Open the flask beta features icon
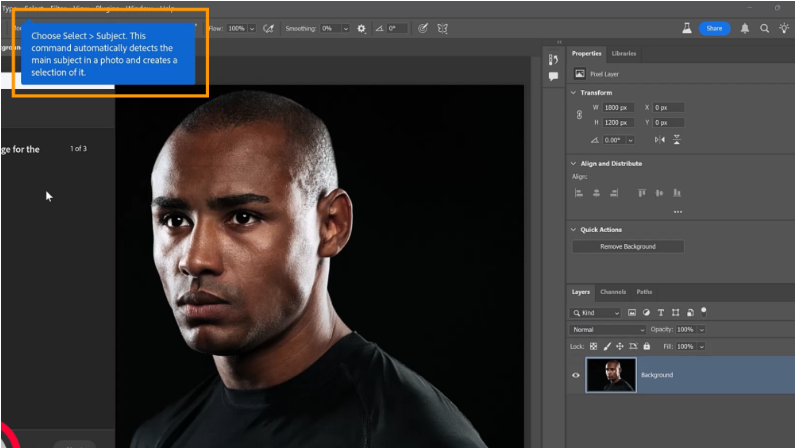Screen dimensions: 795x448 pos(686,28)
